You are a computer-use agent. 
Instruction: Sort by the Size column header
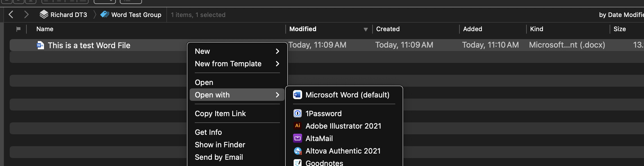[620, 29]
